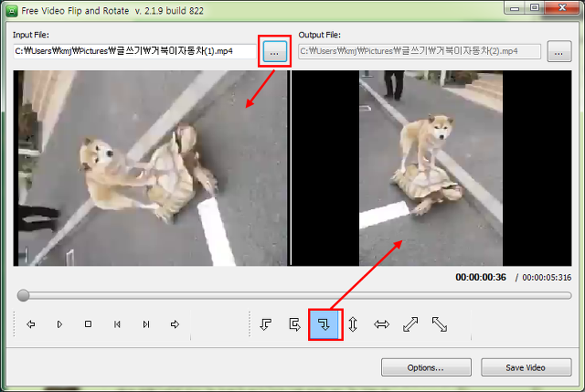Rotate video 90° clockwise
The image size is (585, 392).
click(324, 324)
